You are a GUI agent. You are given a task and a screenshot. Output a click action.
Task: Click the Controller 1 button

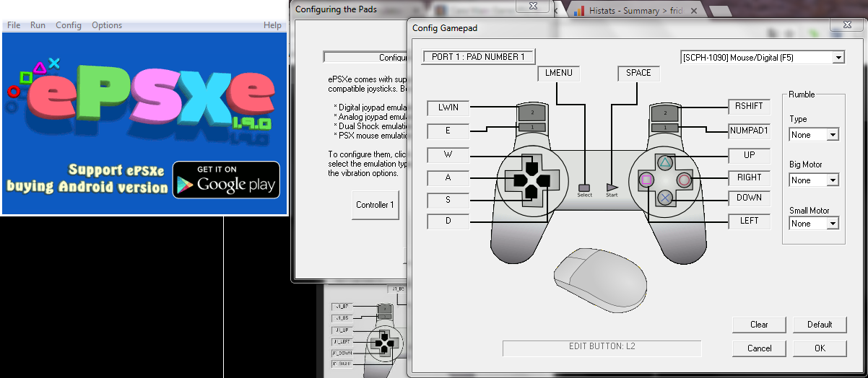[x=375, y=205]
